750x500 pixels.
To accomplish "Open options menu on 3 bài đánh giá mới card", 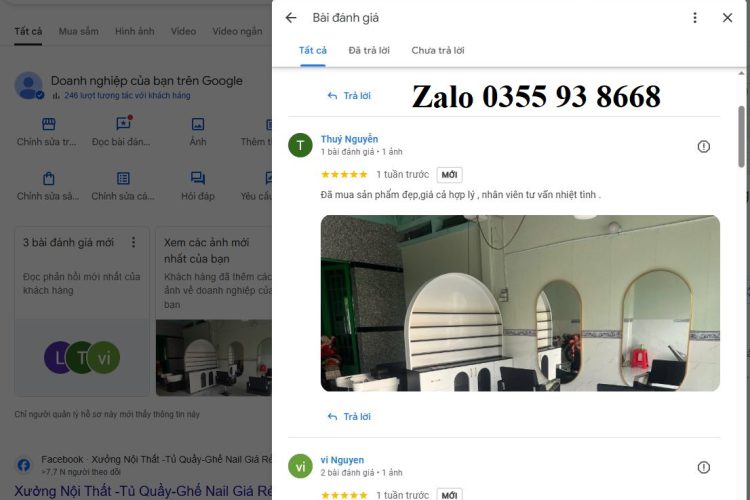I will [x=133, y=242].
